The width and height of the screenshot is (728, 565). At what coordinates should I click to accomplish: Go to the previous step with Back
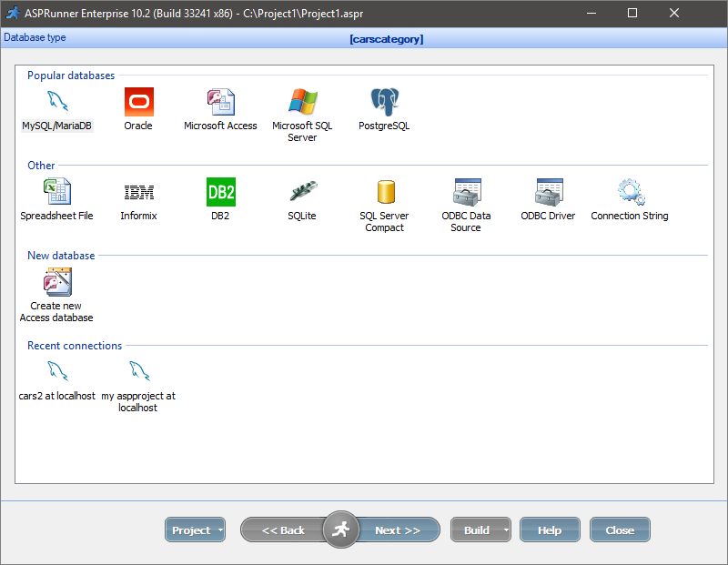283,530
